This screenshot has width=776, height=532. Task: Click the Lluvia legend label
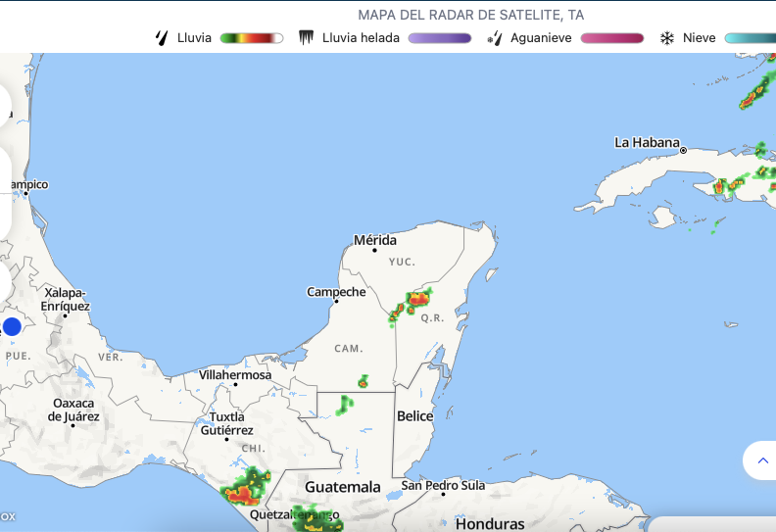click(194, 38)
